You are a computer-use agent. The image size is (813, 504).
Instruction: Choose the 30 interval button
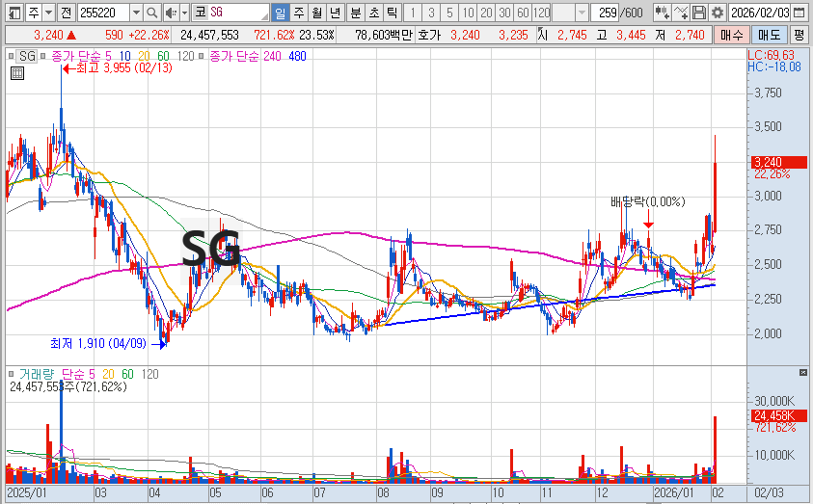(505, 13)
